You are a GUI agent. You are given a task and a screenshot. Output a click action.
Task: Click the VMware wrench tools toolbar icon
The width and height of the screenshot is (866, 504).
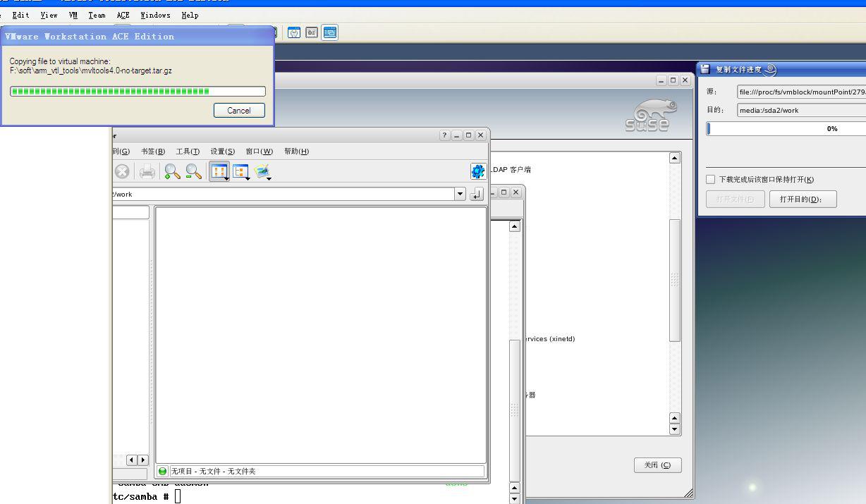tap(294, 32)
